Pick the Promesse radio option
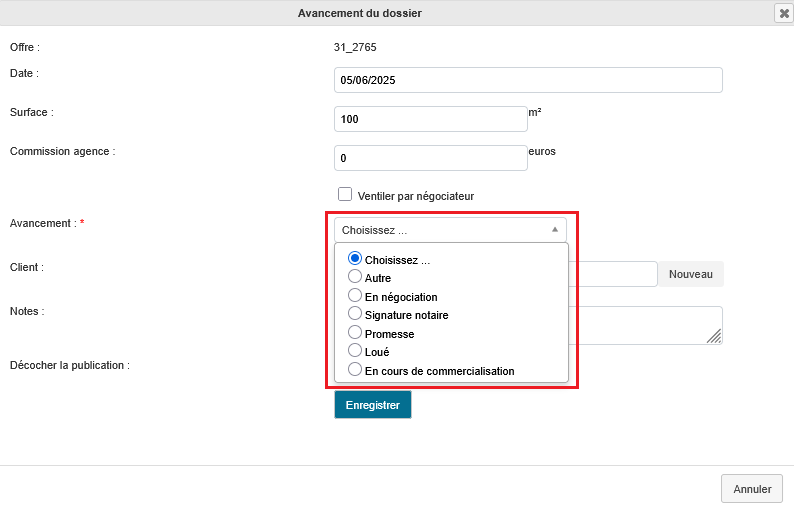 pyautogui.click(x=354, y=333)
